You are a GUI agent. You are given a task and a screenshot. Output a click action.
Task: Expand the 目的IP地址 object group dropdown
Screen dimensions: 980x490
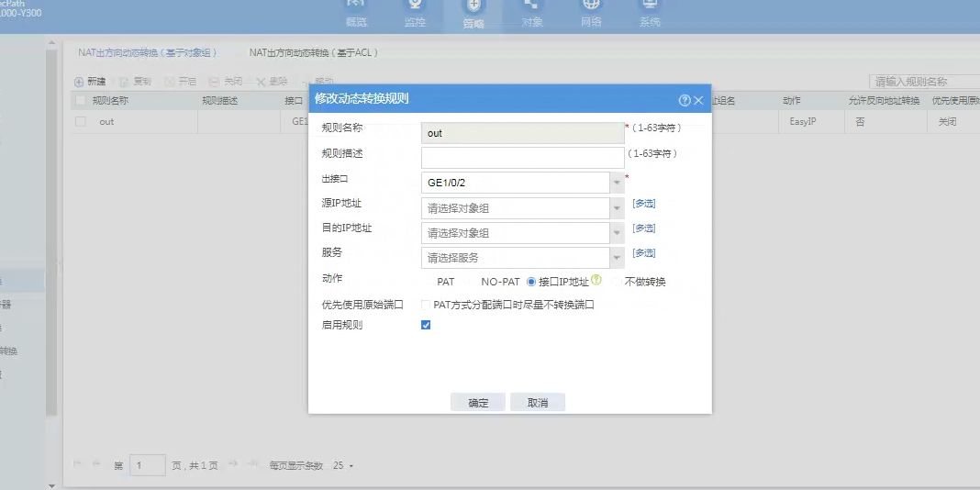617,233
